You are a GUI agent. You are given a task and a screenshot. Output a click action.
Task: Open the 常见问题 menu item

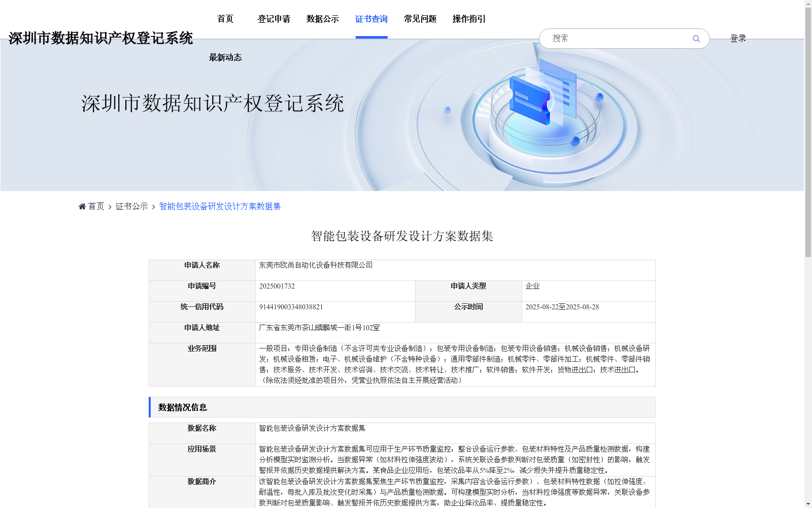420,19
